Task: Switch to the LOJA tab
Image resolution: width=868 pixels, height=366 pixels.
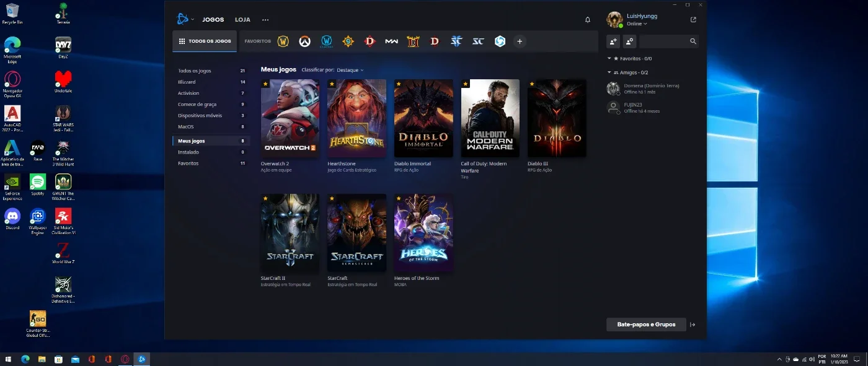Action: (242, 20)
